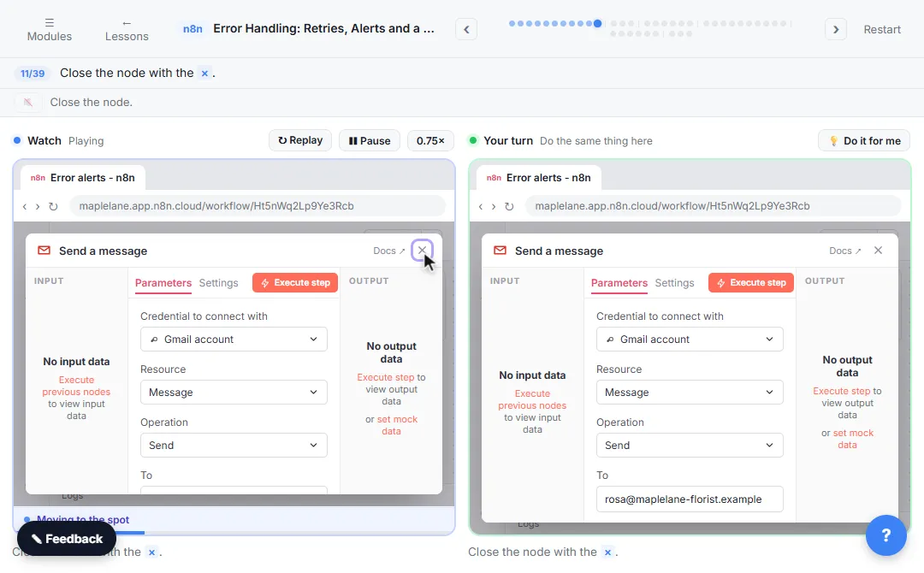Switch to Settings tab in Watch panel
The image size is (924, 573).
click(218, 283)
